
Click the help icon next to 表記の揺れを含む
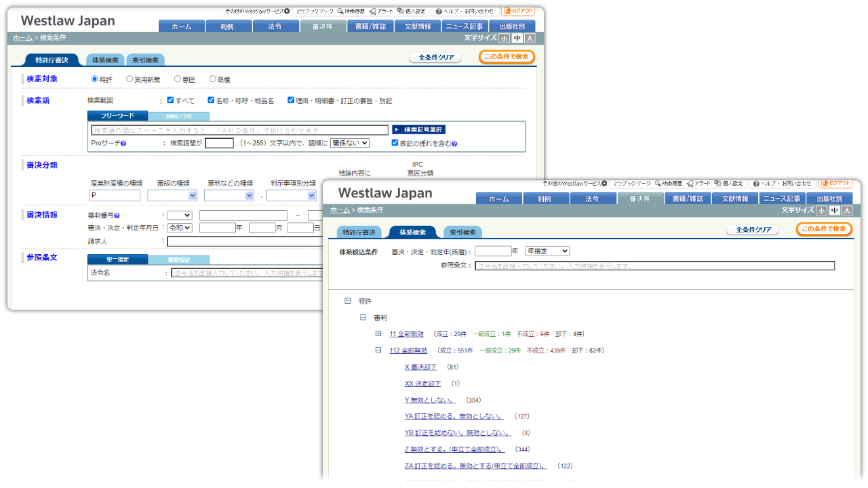[454, 144]
